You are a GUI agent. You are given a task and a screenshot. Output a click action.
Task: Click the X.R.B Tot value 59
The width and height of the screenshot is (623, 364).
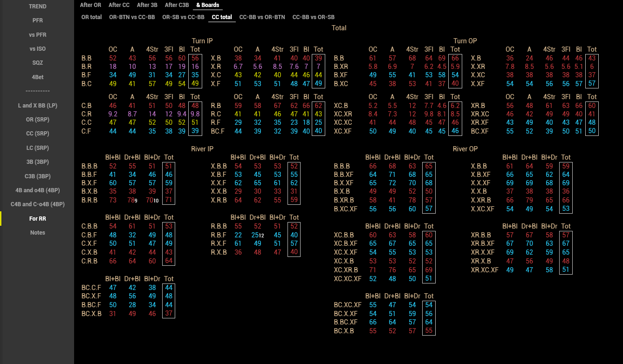[294, 201]
